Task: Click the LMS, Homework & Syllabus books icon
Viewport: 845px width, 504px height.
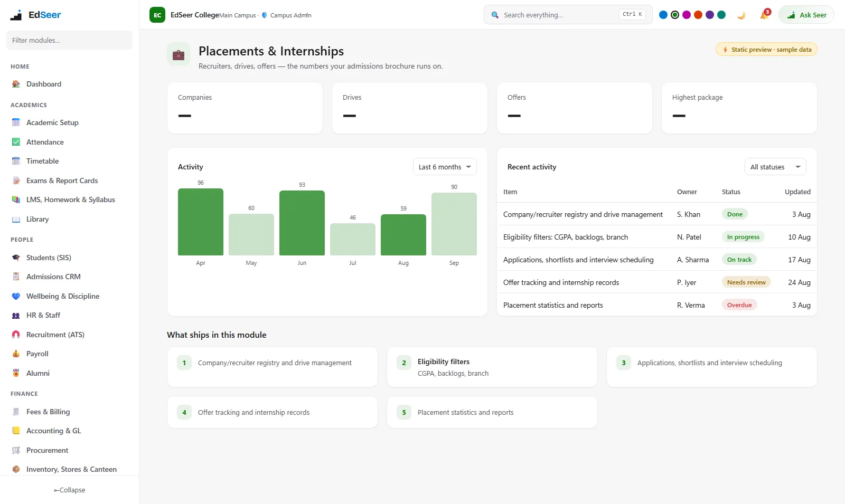Action: (16, 199)
